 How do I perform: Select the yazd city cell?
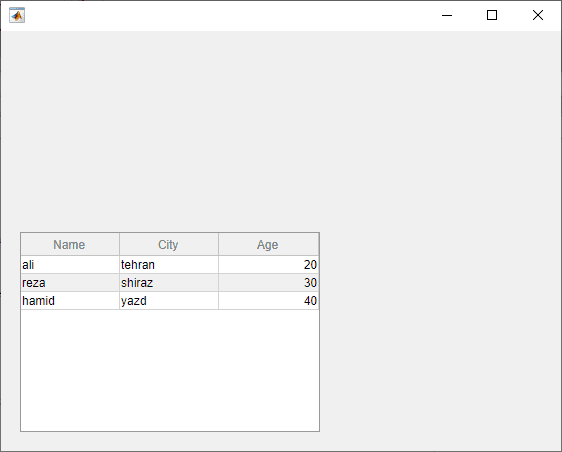(169, 301)
